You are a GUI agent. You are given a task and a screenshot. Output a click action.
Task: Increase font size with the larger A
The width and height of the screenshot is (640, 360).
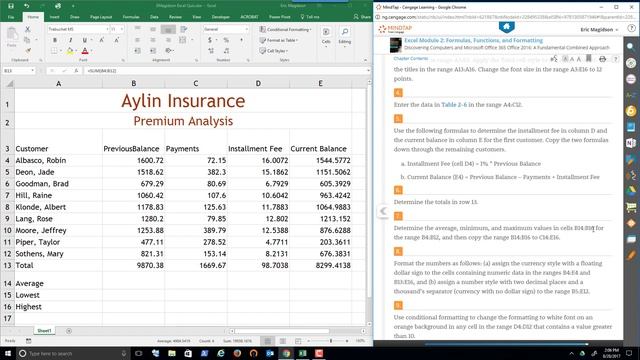point(101,40)
